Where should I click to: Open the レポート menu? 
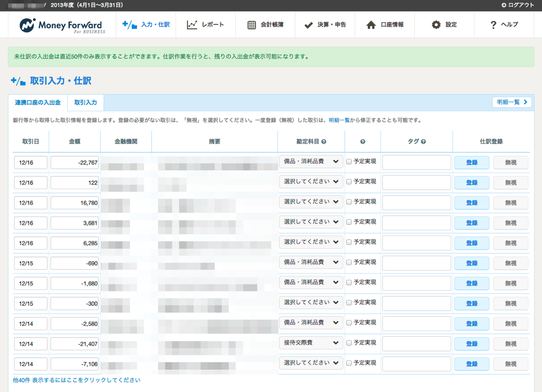pos(205,25)
